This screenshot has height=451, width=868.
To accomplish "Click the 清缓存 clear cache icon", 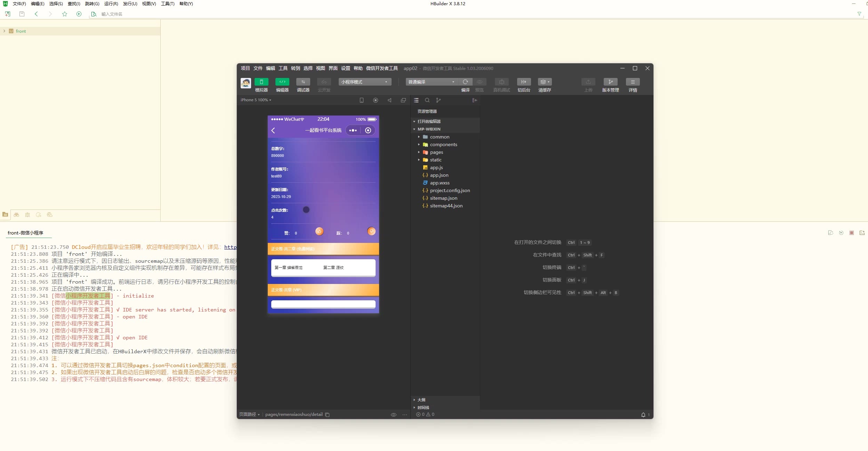I will pyautogui.click(x=544, y=82).
